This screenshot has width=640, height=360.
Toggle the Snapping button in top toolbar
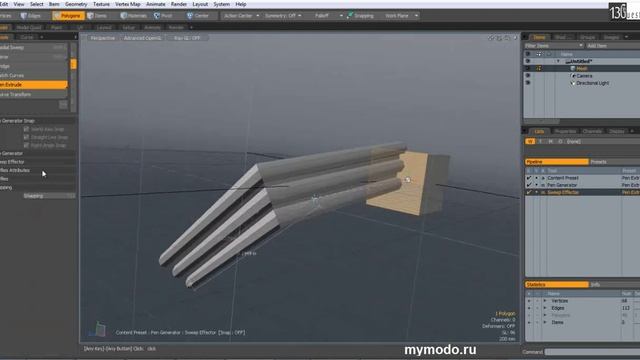point(360,16)
